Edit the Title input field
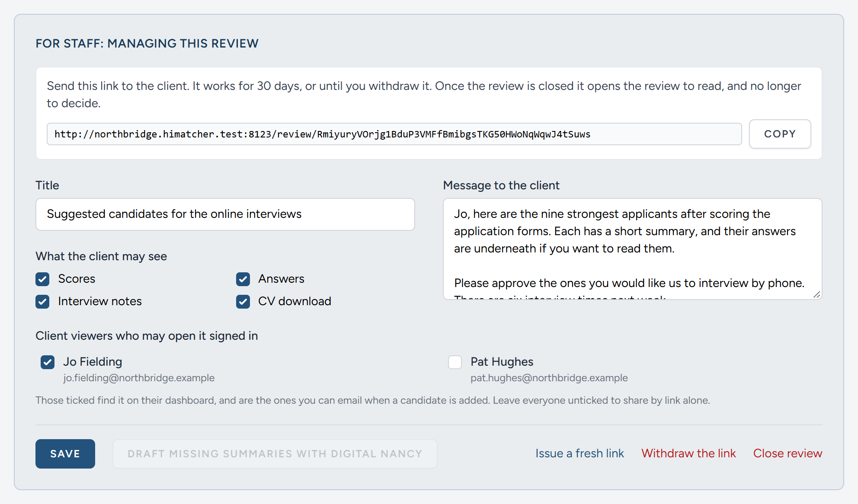The width and height of the screenshot is (858, 504). click(225, 214)
